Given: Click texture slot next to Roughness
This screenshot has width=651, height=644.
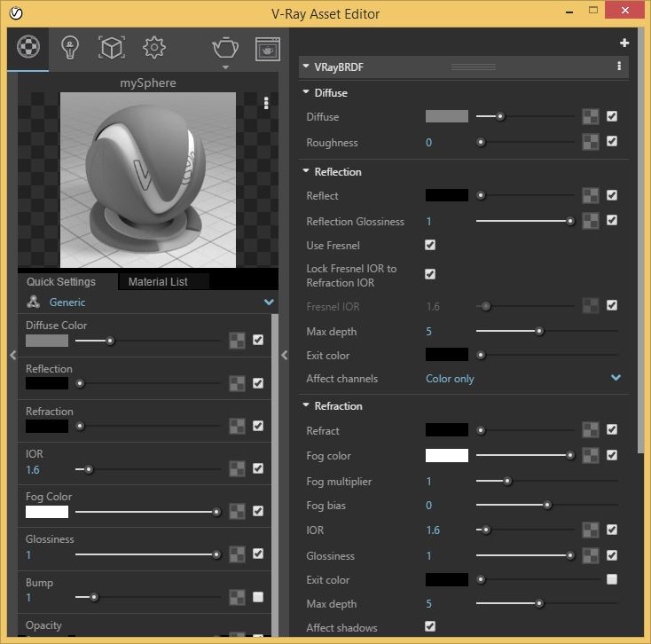Looking at the screenshot, I should point(591,142).
